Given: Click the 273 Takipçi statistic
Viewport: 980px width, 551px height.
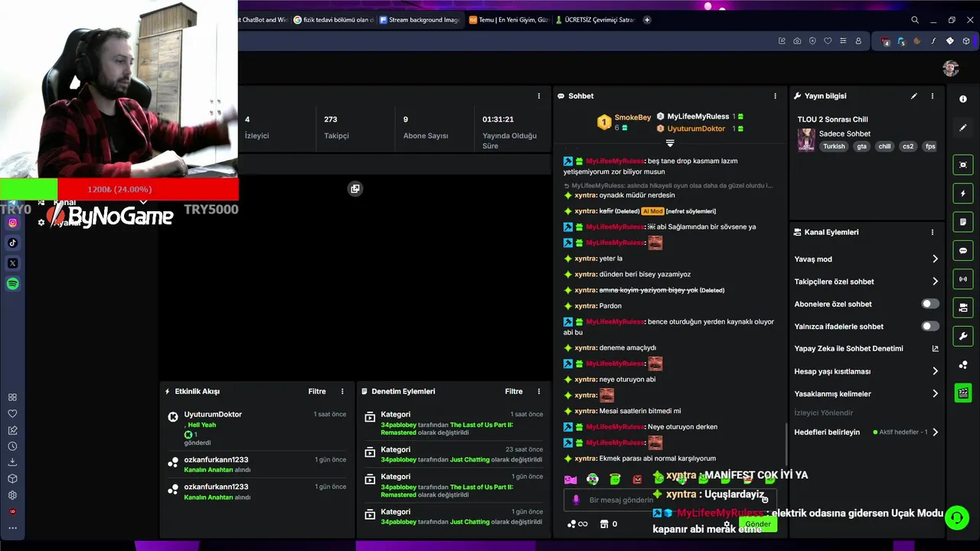Looking at the screenshot, I should pyautogui.click(x=335, y=127).
